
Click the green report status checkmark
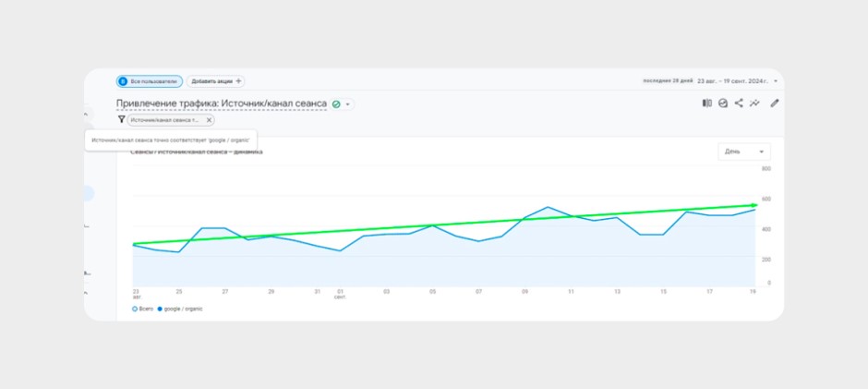pyautogui.click(x=335, y=104)
